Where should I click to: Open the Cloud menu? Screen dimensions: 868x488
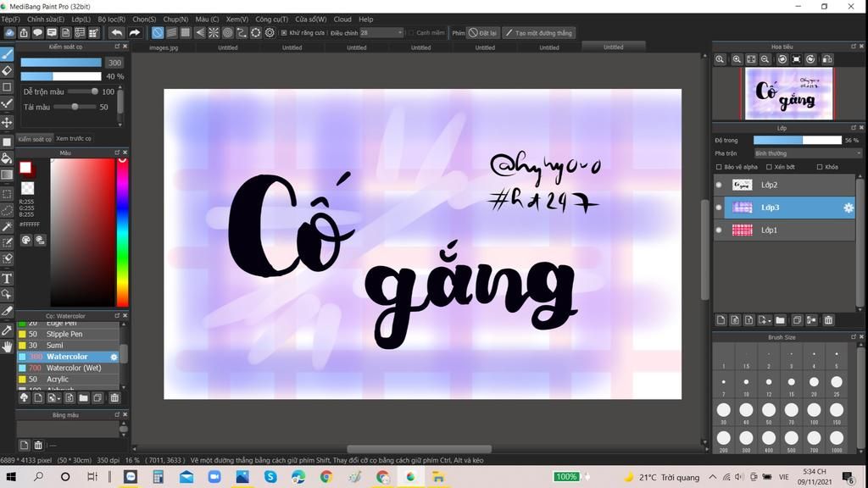pyautogui.click(x=342, y=19)
